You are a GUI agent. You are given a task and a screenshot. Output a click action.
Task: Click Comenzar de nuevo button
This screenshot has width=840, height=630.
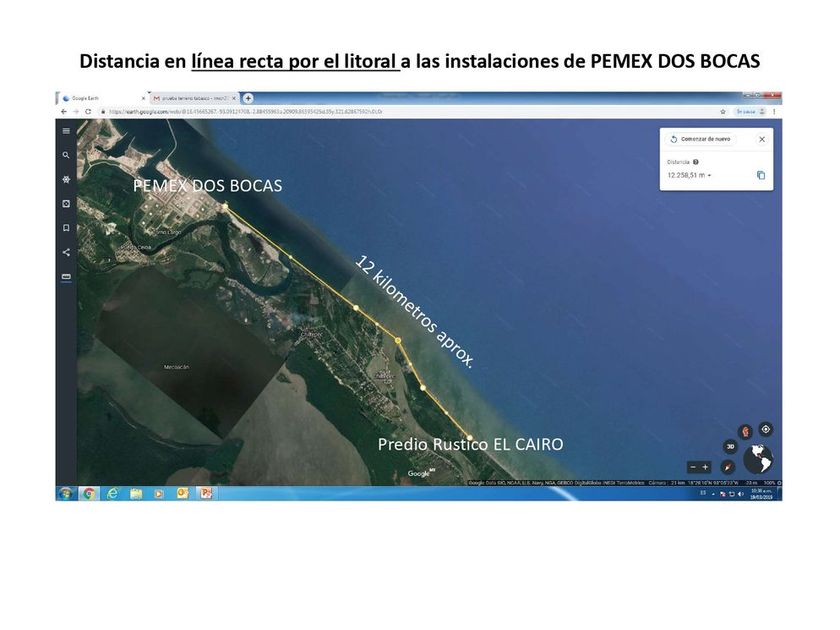(x=701, y=139)
